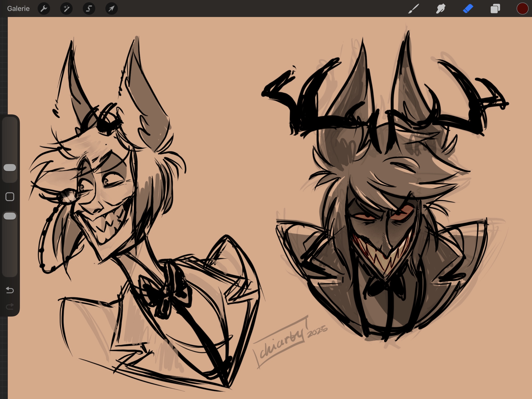
Task: Open the Adjustments magic wand menu
Action: (66, 9)
